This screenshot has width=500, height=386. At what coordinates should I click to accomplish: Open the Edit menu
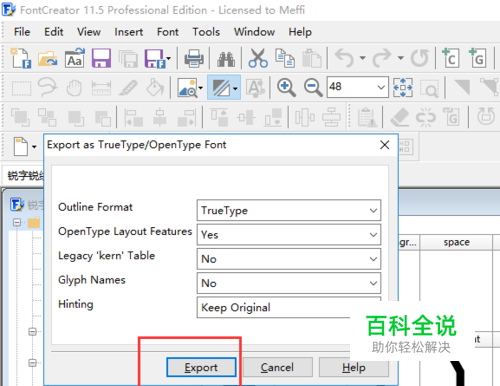point(54,32)
